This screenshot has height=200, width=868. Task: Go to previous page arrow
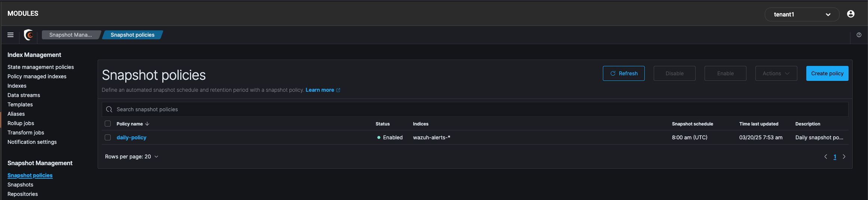(x=826, y=157)
